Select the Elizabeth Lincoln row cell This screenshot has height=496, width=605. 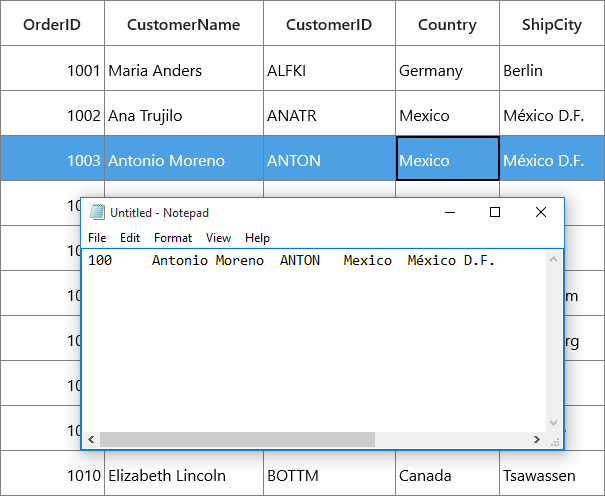point(184,473)
